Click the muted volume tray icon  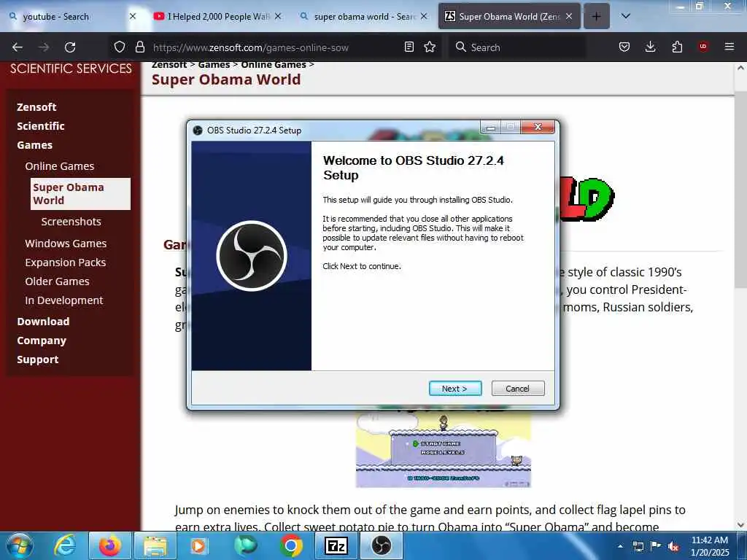pos(673,547)
